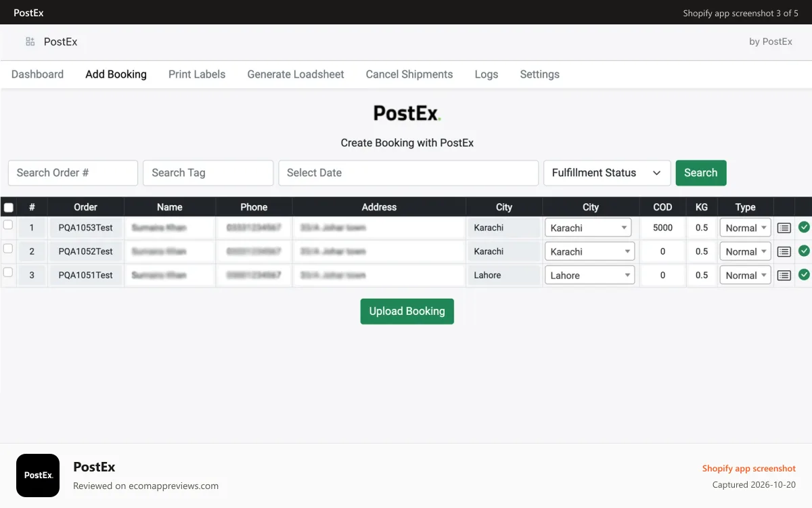
Task: Click the green Search button
Action: click(700, 173)
